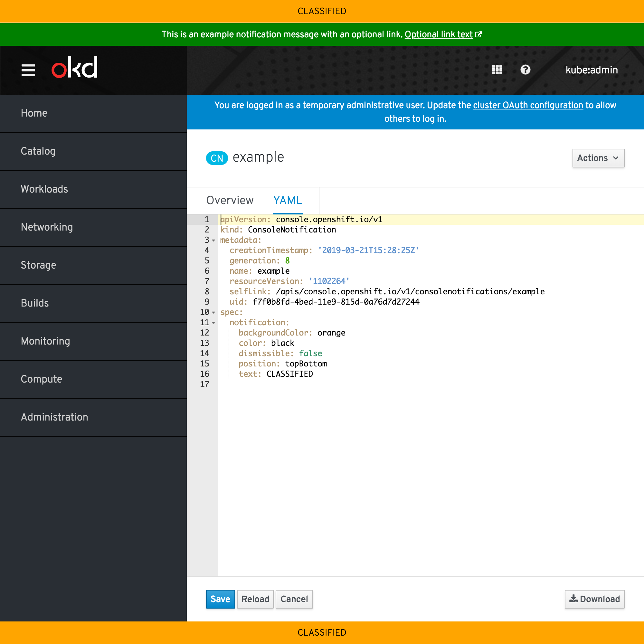Collapse the spec section fold arrow
The width and height of the screenshot is (644, 644).
[213, 313]
